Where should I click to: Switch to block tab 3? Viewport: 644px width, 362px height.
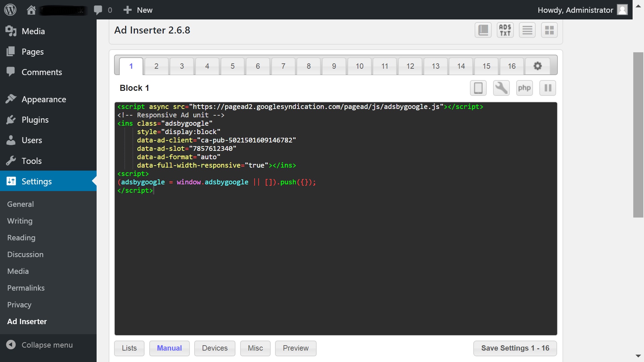[x=182, y=66]
